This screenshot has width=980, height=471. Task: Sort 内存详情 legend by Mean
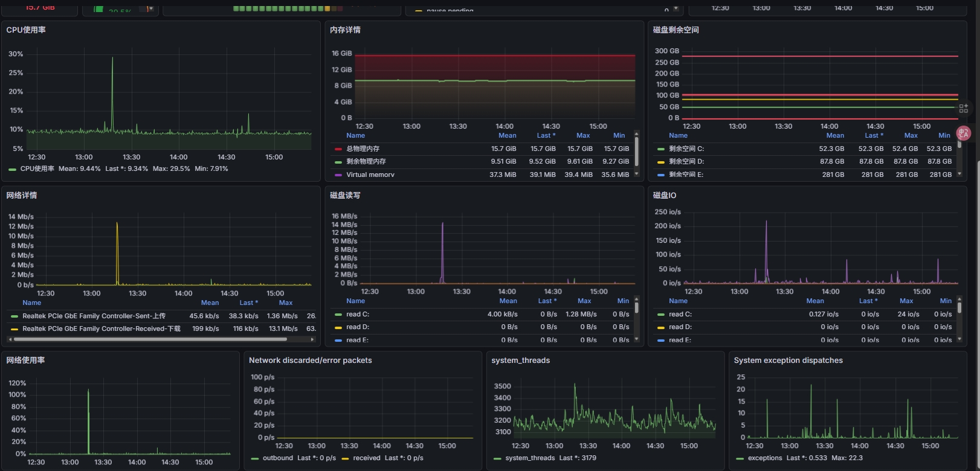coord(508,135)
